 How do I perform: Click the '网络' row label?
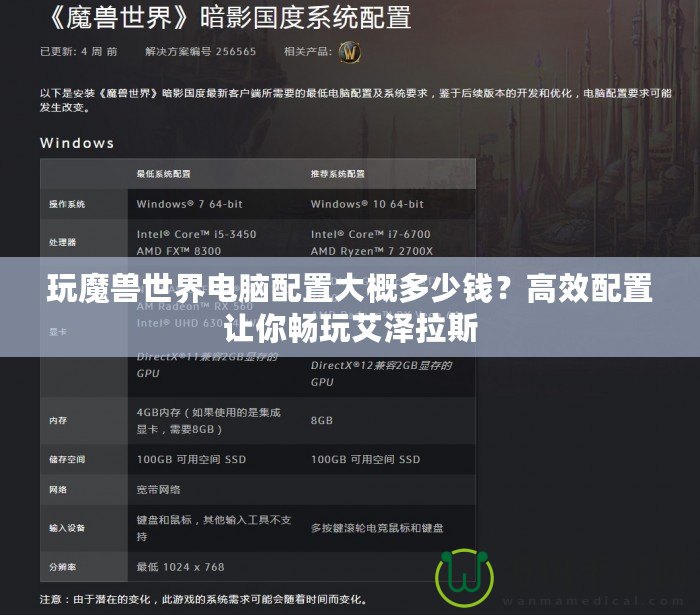58,490
